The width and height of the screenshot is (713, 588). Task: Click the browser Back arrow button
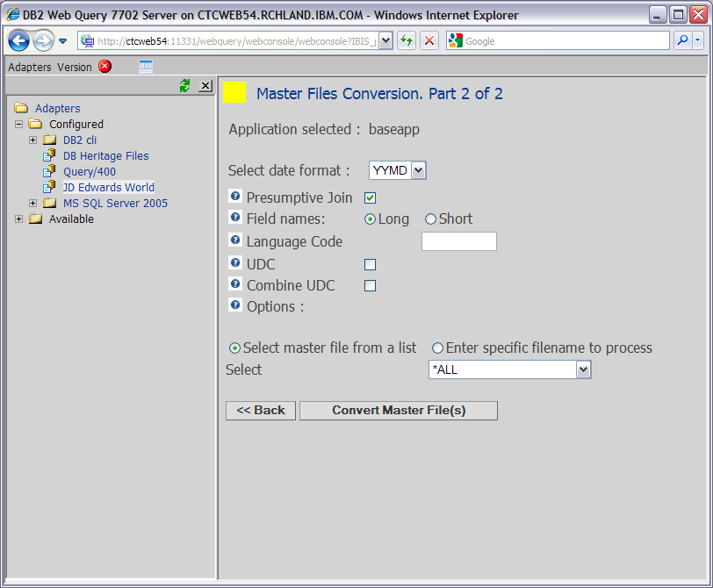(x=18, y=41)
